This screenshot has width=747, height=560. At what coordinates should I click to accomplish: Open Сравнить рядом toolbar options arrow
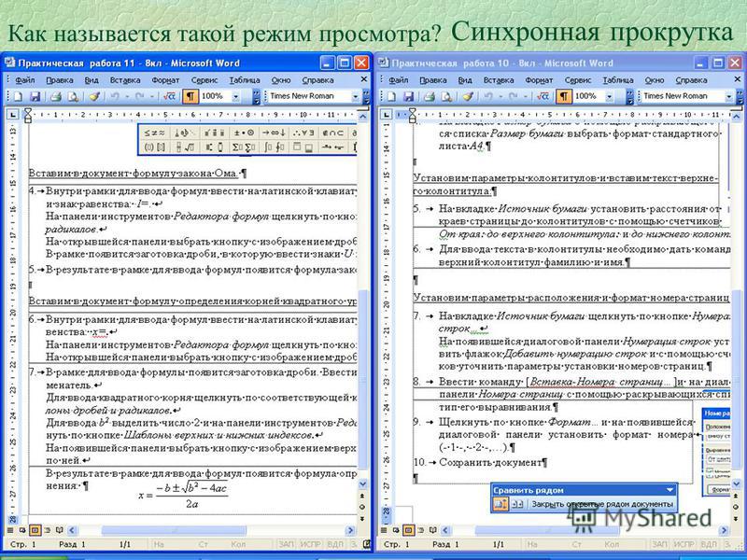pos(669,489)
